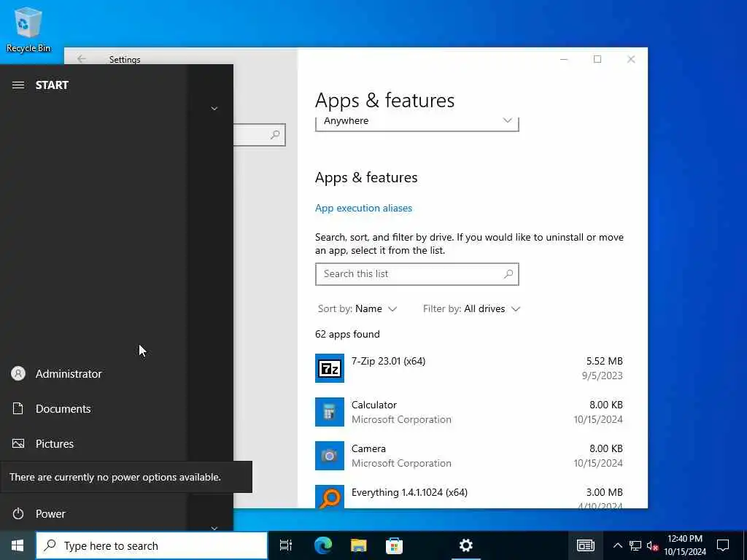The height and width of the screenshot is (560, 747).
Task: Show hidden tray icons chevron
Action: (x=617, y=545)
